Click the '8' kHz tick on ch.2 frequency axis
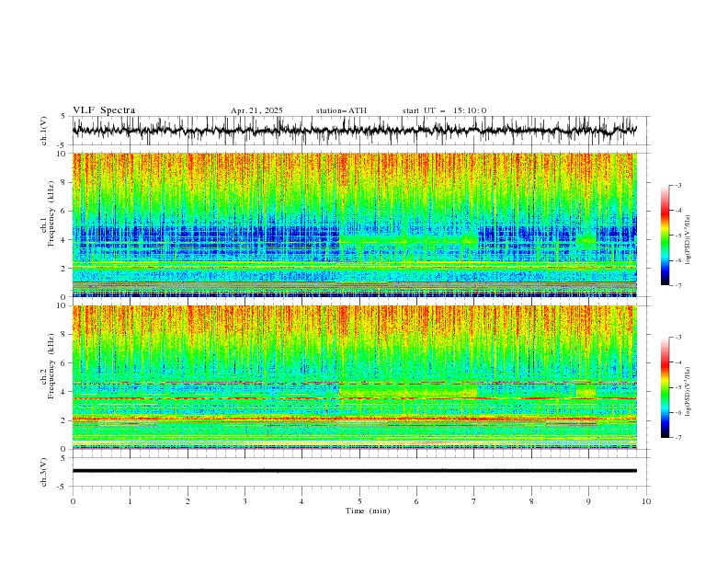The width and height of the screenshot is (728, 563). pos(64,335)
